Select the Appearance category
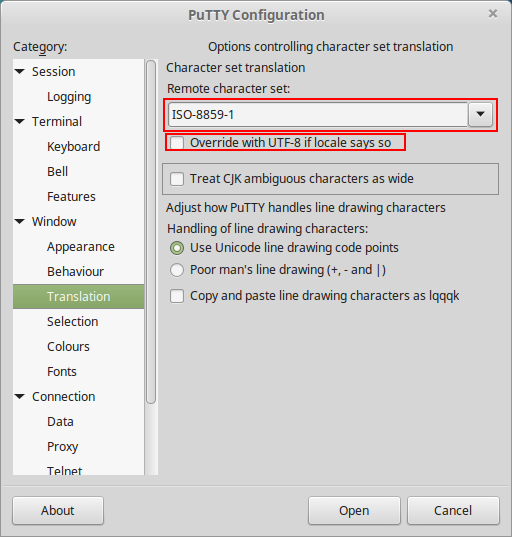This screenshot has height=537, width=512. coord(81,247)
